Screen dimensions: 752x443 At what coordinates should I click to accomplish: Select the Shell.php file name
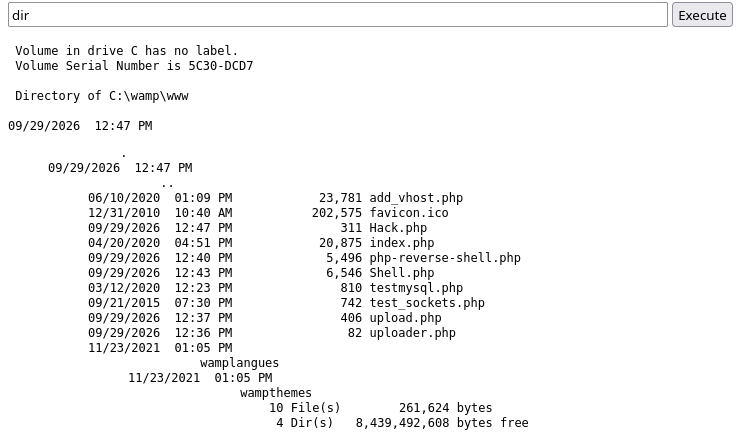click(x=402, y=273)
